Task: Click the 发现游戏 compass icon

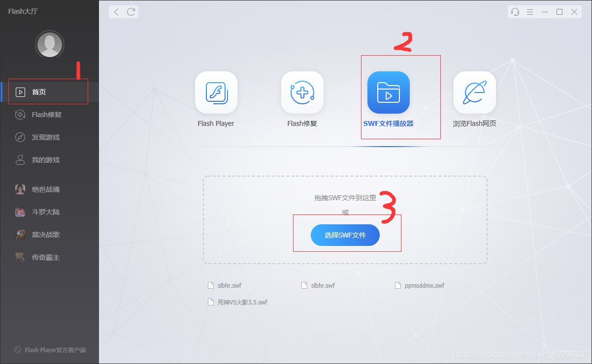Action: coord(20,137)
